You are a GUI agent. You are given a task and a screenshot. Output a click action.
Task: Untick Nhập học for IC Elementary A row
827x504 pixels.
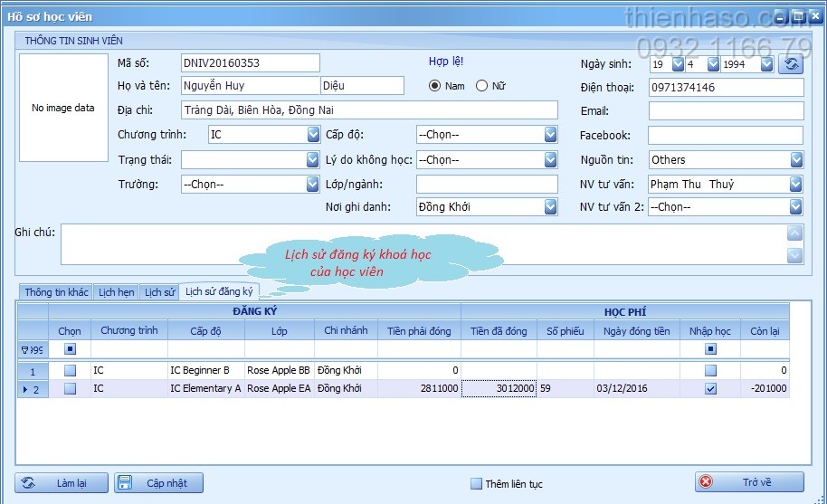coord(710,389)
